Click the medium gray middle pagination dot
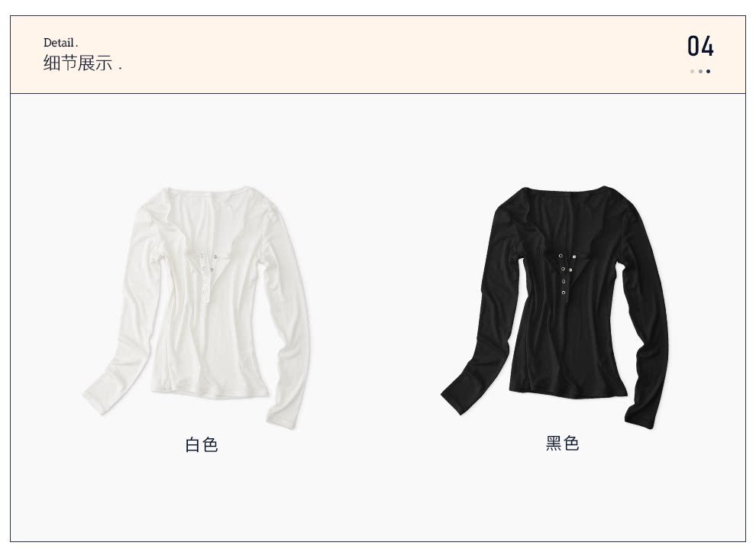This screenshot has width=756, height=549. [x=700, y=71]
